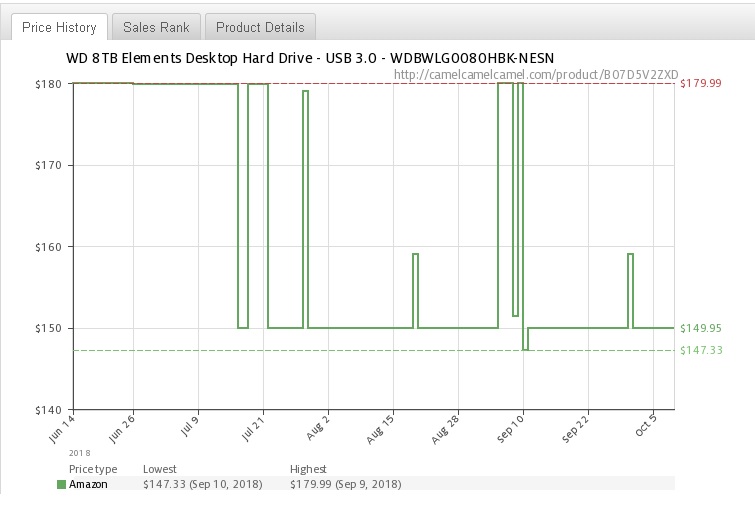The width and height of the screenshot is (755, 516).
Task: Click the lowest price $147.33 (Sep 10, 2018)
Action: coord(203,484)
